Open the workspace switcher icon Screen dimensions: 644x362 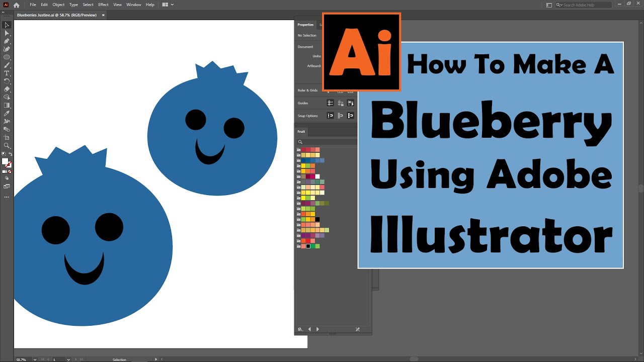point(549,5)
